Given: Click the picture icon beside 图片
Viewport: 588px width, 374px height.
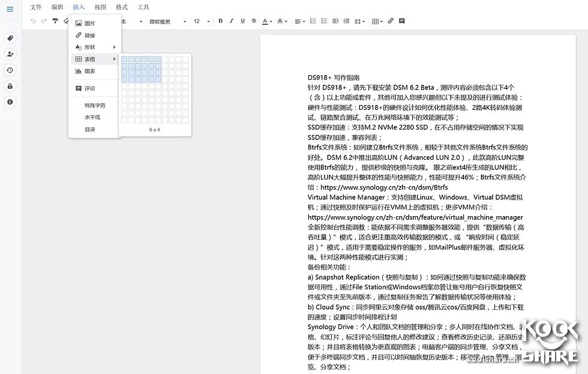Looking at the screenshot, I should pos(79,23).
